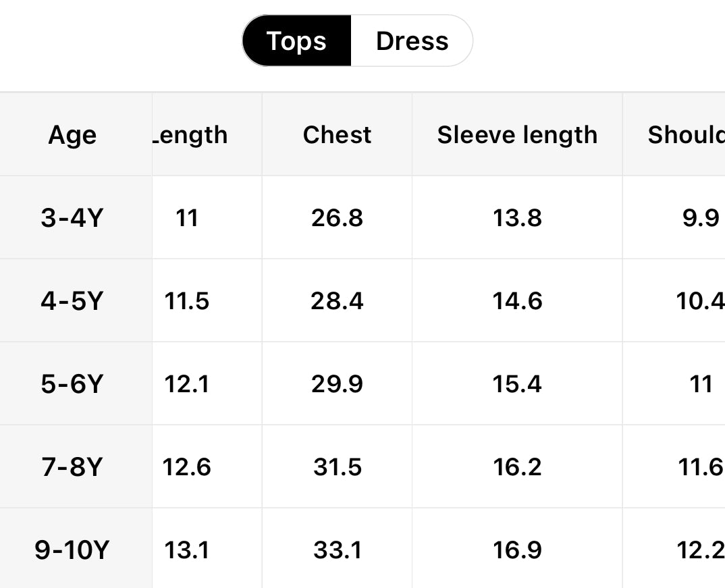The width and height of the screenshot is (725, 588).
Task: Click the Sleeve length column header
Action: click(x=517, y=135)
